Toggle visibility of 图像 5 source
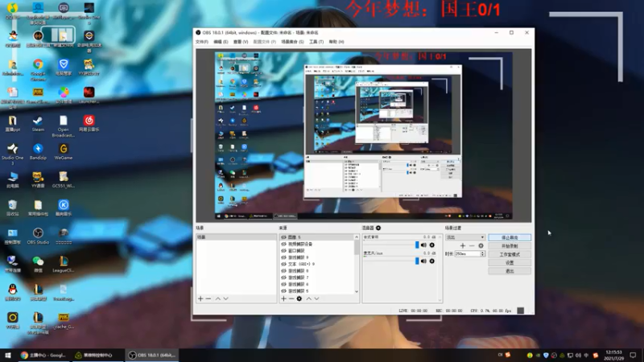Image resolution: width=644 pixels, height=362 pixels. click(283, 237)
